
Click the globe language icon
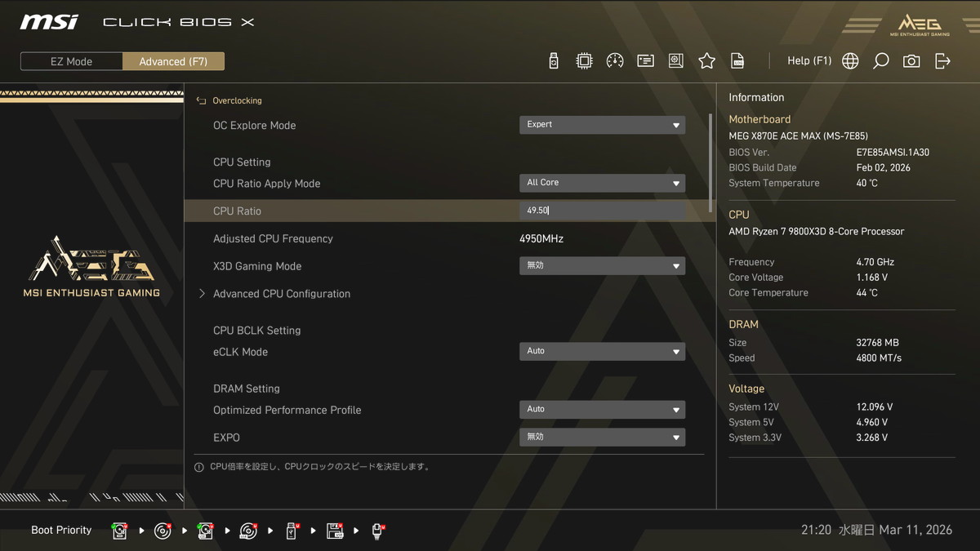point(850,61)
